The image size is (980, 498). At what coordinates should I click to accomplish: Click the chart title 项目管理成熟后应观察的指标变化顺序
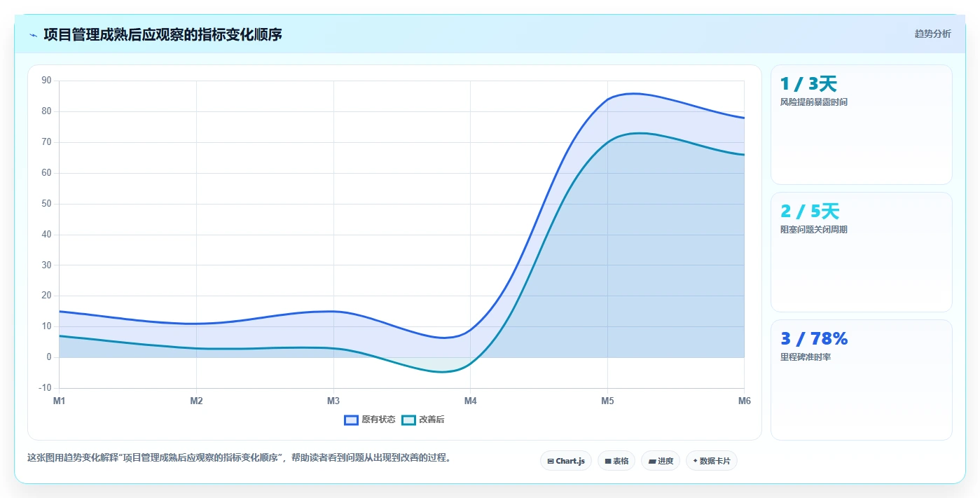coord(163,34)
